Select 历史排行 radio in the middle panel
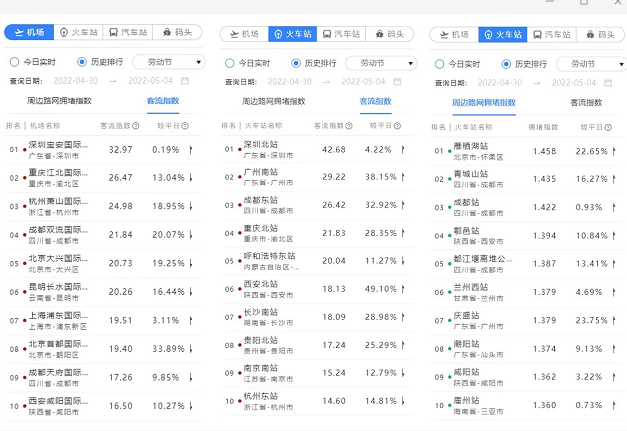627x431 pixels. coord(295,62)
